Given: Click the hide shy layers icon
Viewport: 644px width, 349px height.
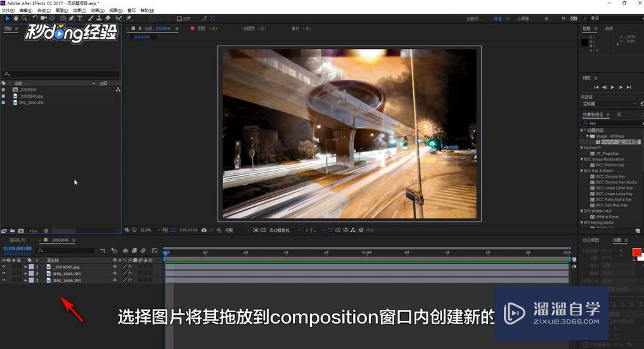Looking at the screenshot, I should click(x=126, y=251).
